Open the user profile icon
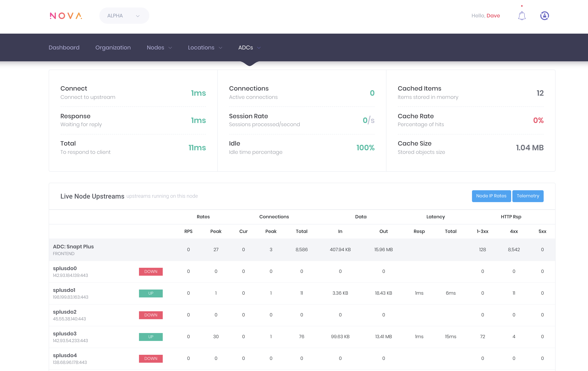This screenshot has height=371, width=588. click(544, 16)
